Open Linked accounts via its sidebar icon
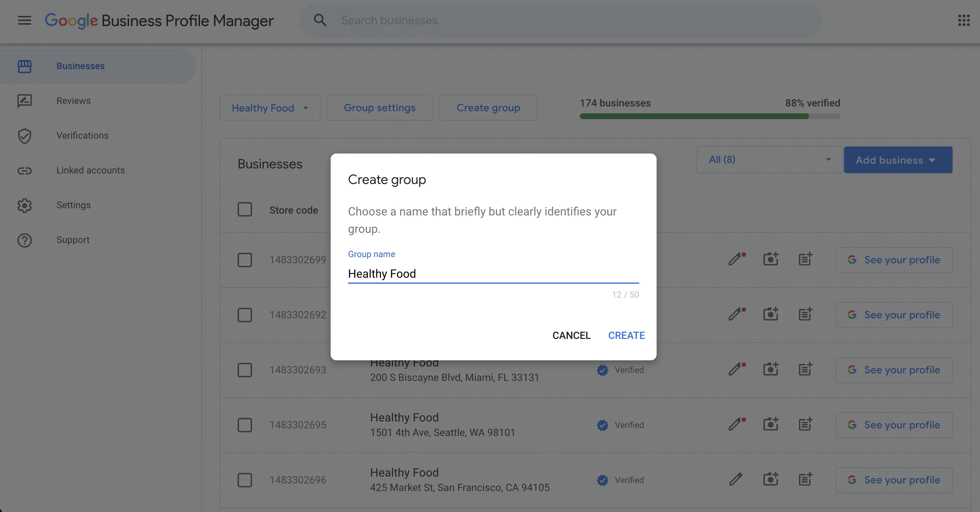Image resolution: width=980 pixels, height=512 pixels. tap(24, 171)
